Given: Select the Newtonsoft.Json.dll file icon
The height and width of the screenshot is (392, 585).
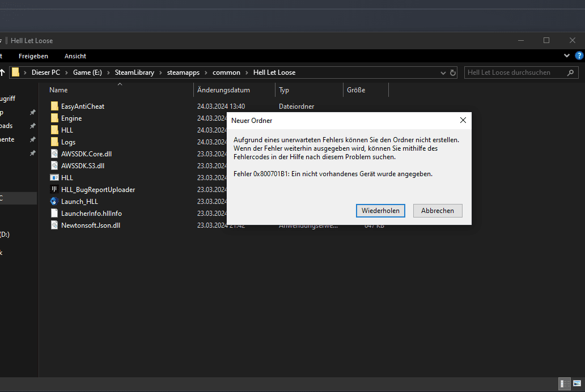Looking at the screenshot, I should tap(54, 225).
